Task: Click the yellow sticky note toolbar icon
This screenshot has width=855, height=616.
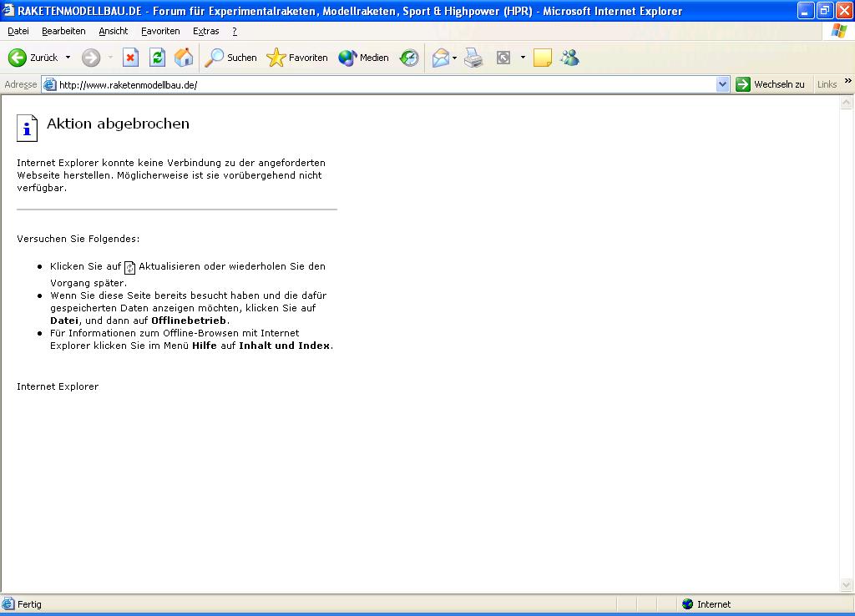Action: coord(543,58)
